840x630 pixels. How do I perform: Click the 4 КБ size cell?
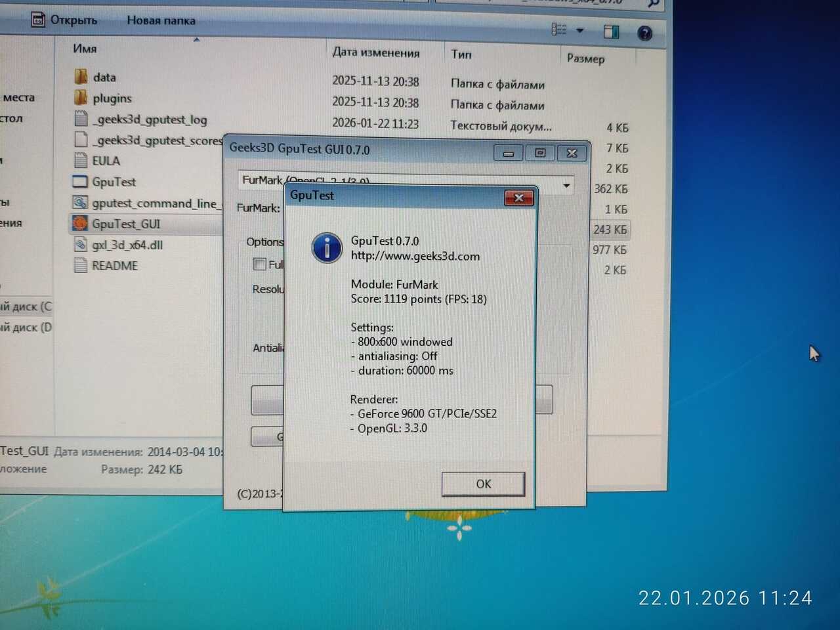618,128
